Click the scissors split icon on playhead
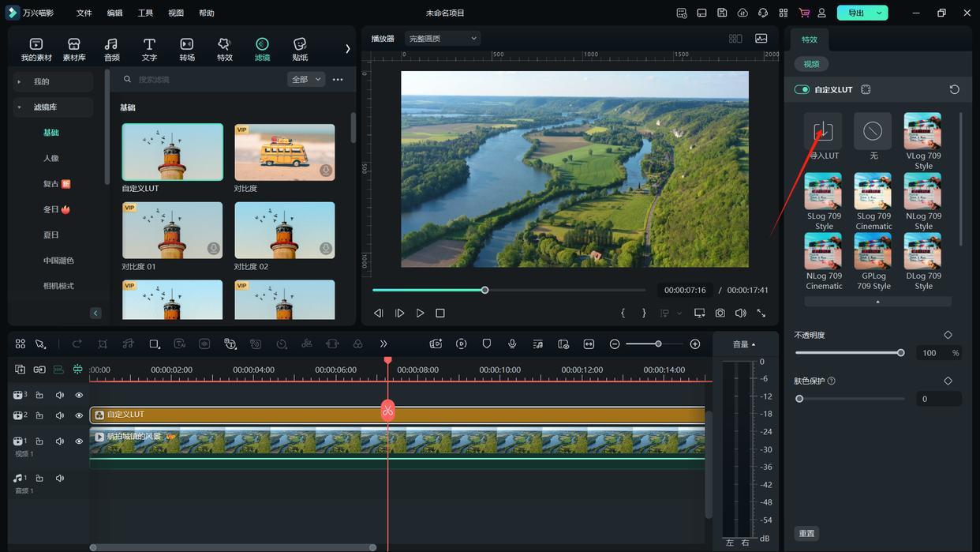Image resolution: width=980 pixels, height=552 pixels. pyautogui.click(x=387, y=410)
